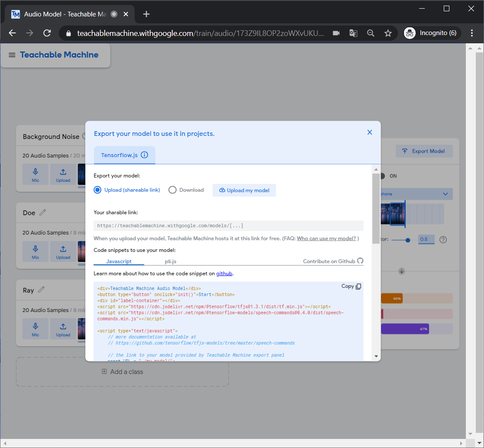Click the Ray audio sample thumbnail
This screenshot has height=448, width=484.
click(x=81, y=329)
